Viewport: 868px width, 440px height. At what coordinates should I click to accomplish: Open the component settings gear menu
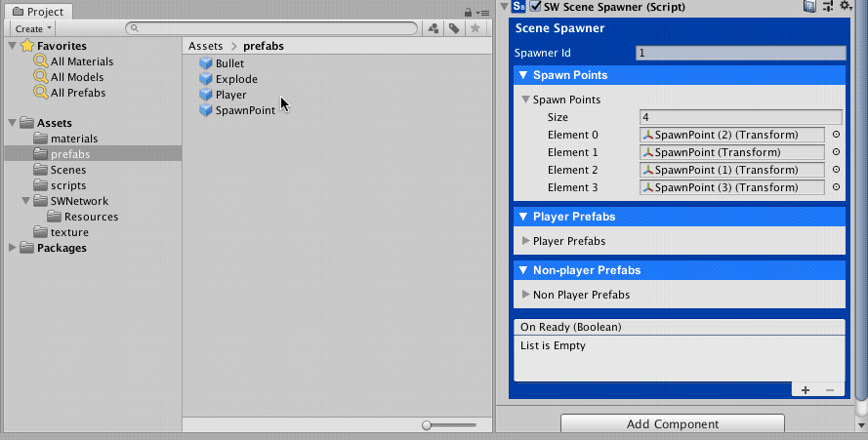pyautogui.click(x=846, y=7)
